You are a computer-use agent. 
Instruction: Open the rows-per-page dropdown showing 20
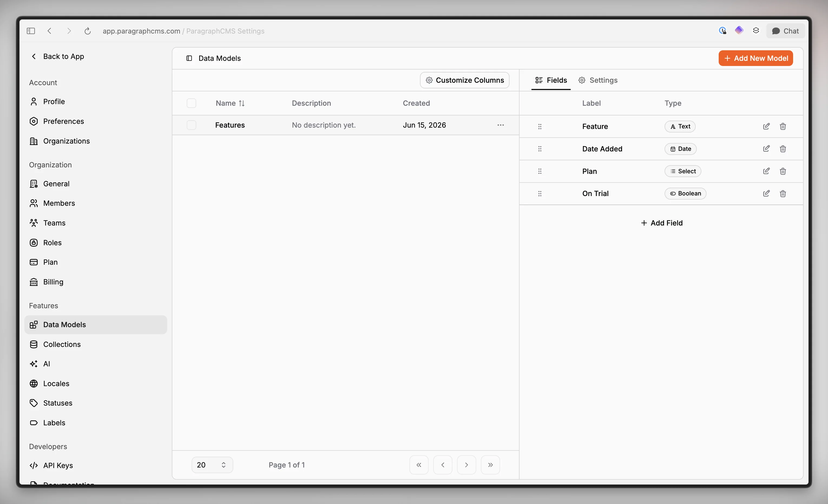point(212,465)
